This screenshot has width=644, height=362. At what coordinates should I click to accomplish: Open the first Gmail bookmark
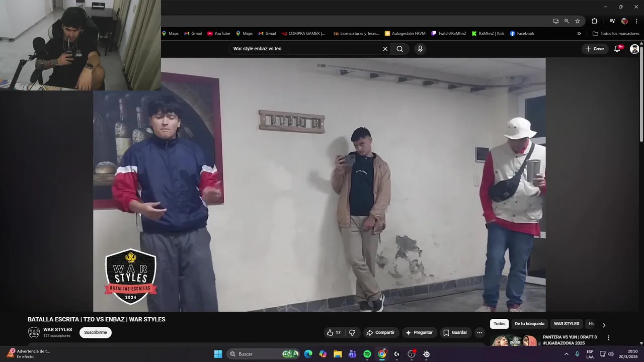click(193, 34)
